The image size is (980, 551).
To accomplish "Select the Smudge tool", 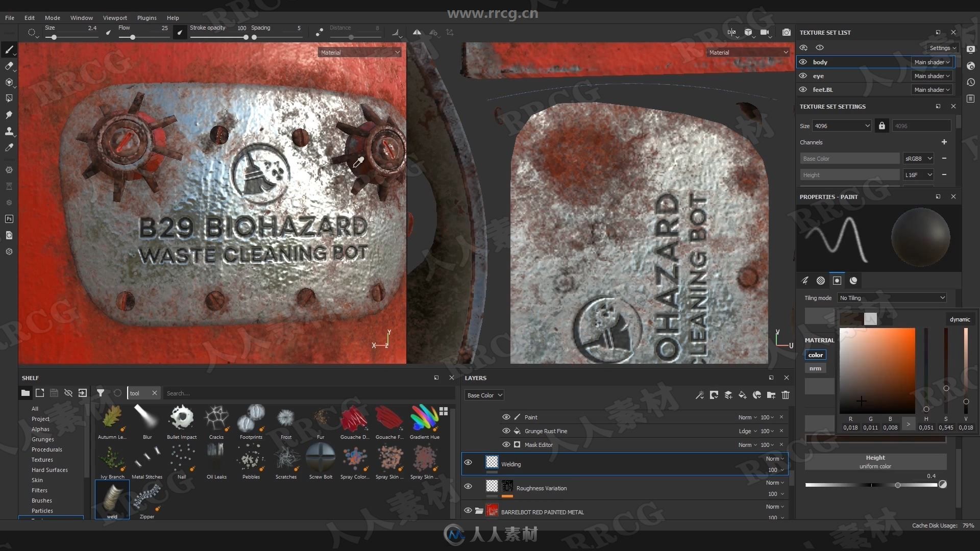I will (9, 115).
